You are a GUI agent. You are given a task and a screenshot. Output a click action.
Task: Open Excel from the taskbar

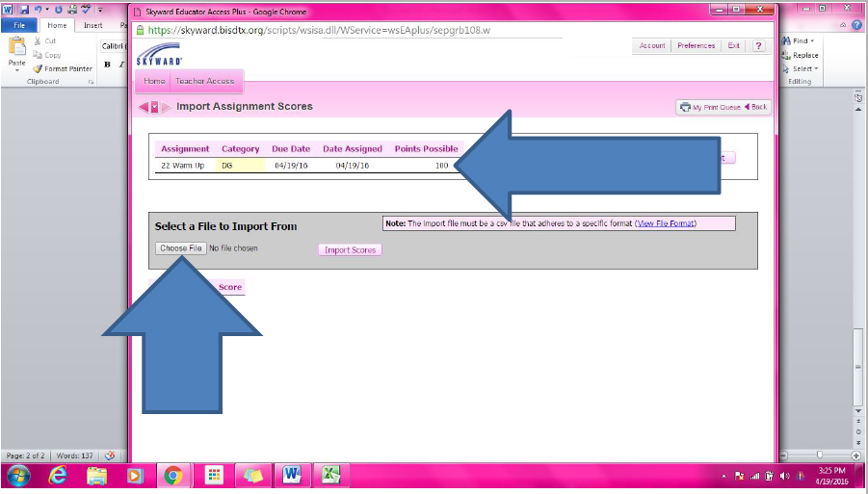331,476
